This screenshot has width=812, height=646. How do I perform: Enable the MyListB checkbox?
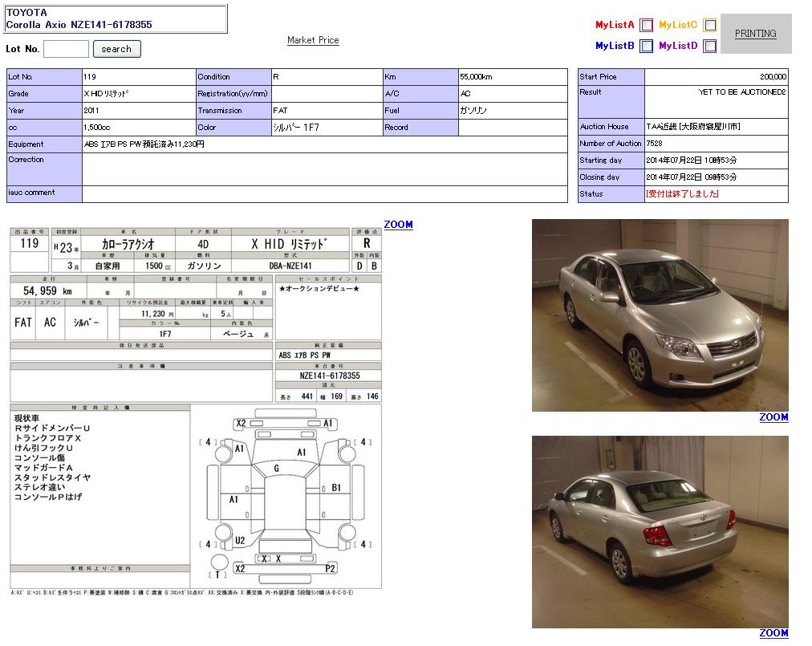646,46
